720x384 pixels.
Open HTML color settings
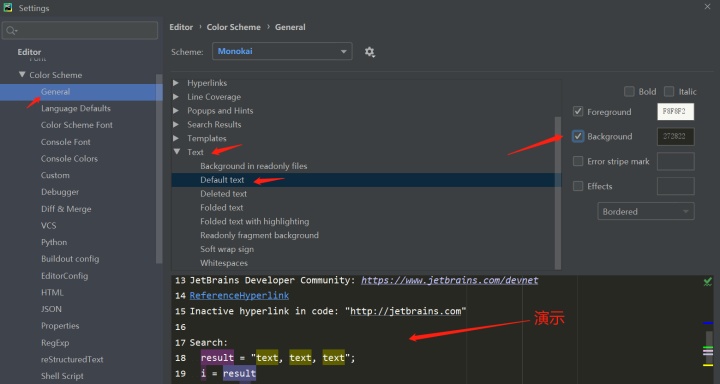tap(52, 293)
